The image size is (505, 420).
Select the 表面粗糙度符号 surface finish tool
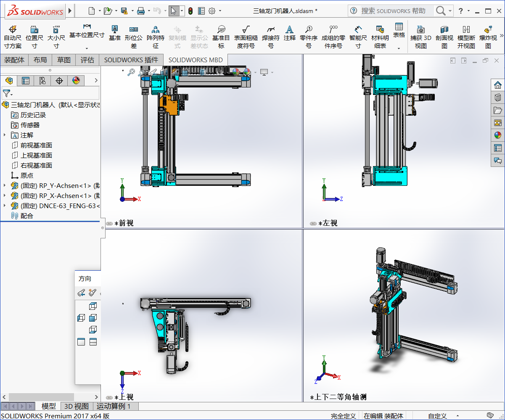[x=246, y=37]
